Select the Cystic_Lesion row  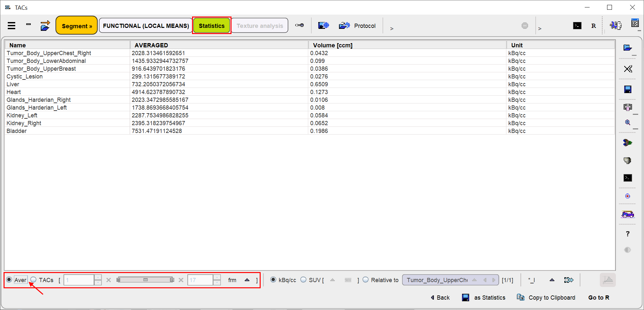(310, 76)
